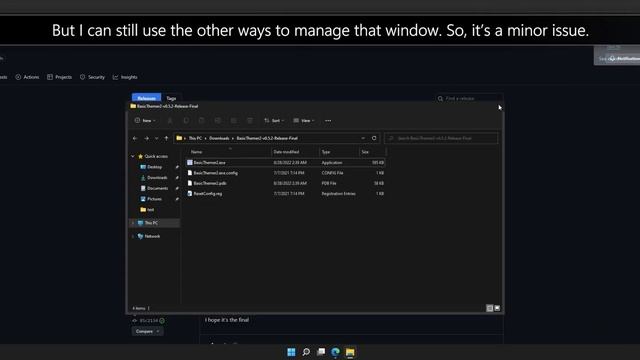Screen dimensions: 640x360
Task: Open the address bar history dropdown chevron
Action: (363, 138)
